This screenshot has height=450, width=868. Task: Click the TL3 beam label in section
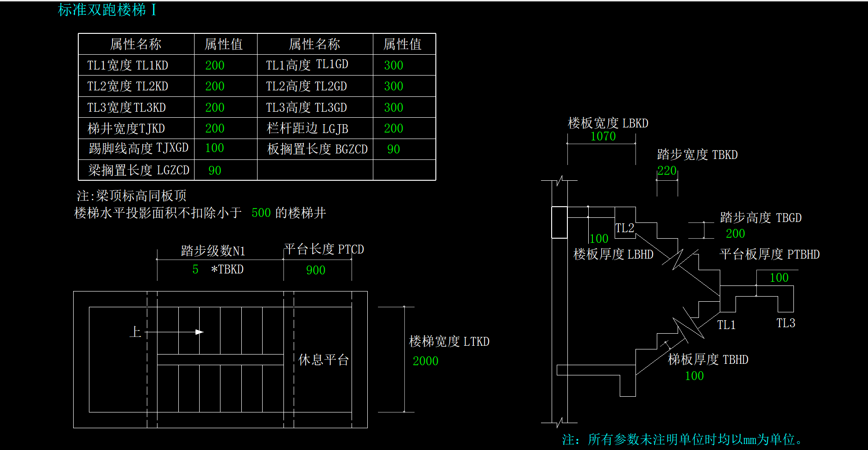coord(786,323)
